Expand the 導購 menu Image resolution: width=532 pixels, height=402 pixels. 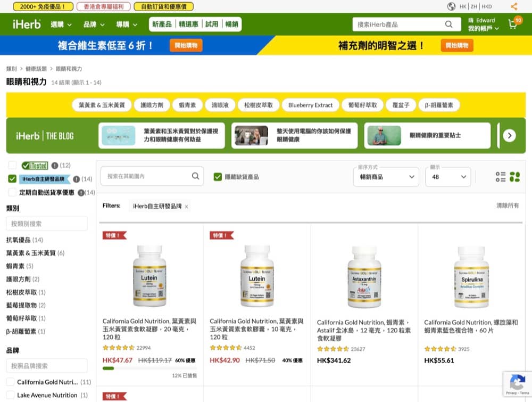(127, 24)
